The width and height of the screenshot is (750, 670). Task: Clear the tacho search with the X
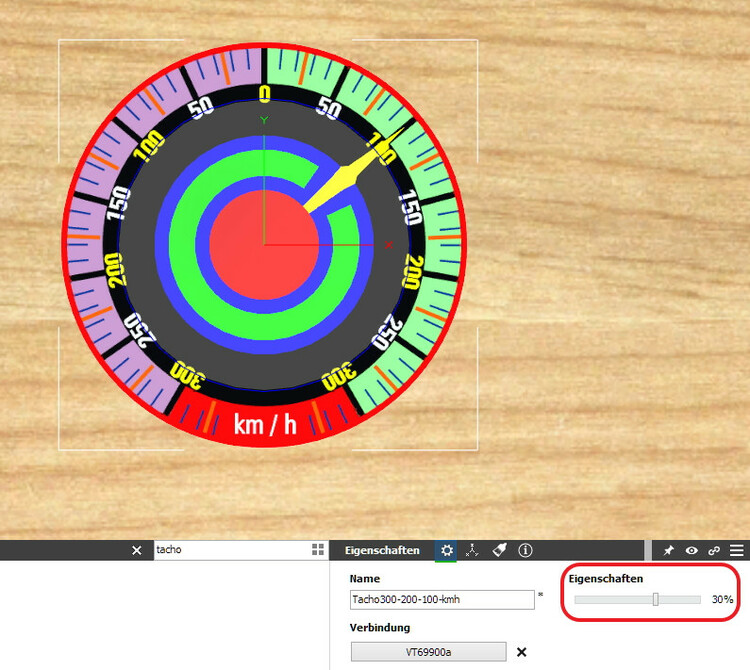tap(137, 550)
